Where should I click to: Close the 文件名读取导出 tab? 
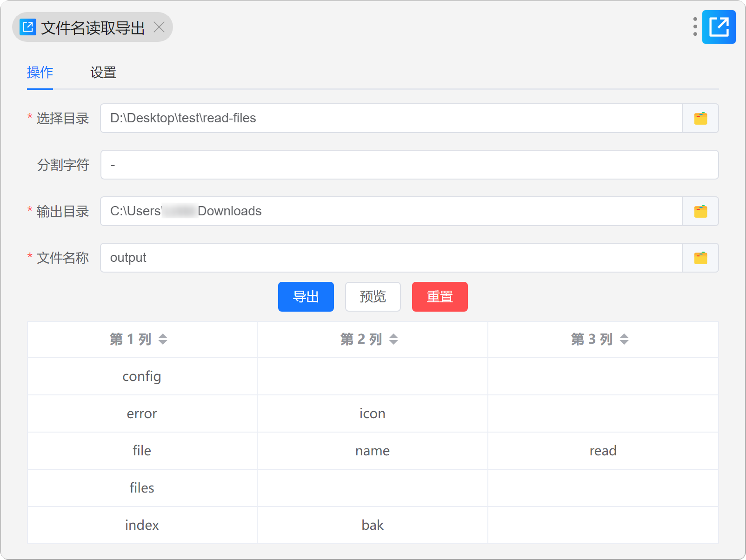(159, 27)
